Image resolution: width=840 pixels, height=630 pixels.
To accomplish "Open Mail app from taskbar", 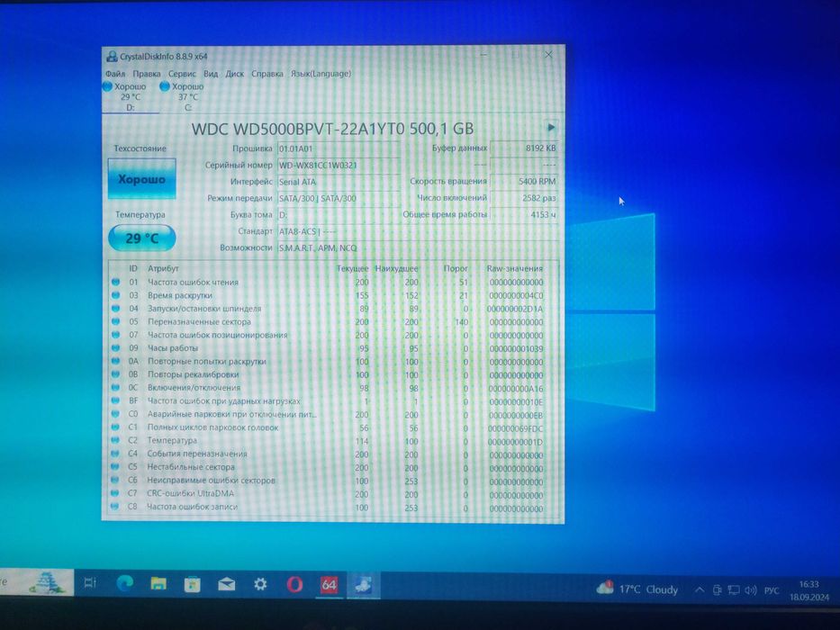I will point(227,584).
